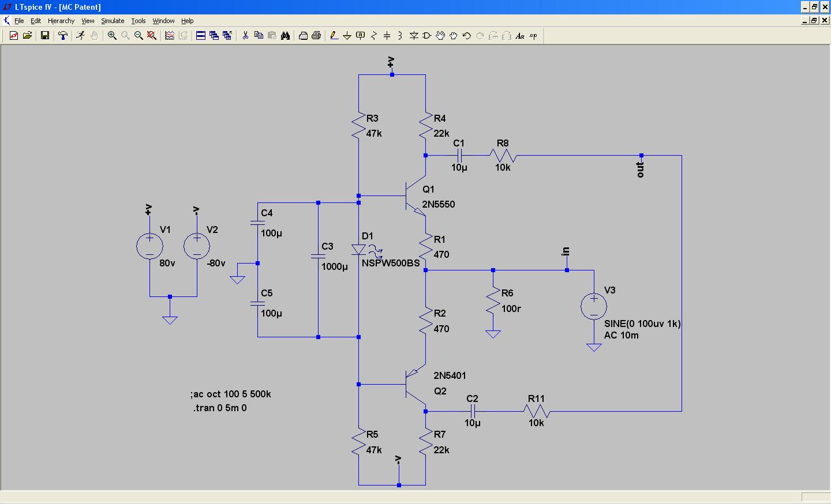Zoom out of the schematic
Image resolution: width=831 pixels, height=504 pixels.
click(x=138, y=36)
